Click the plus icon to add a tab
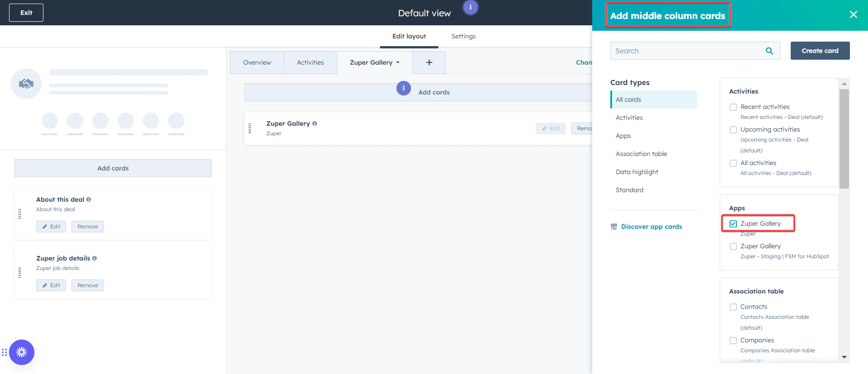 coord(429,62)
